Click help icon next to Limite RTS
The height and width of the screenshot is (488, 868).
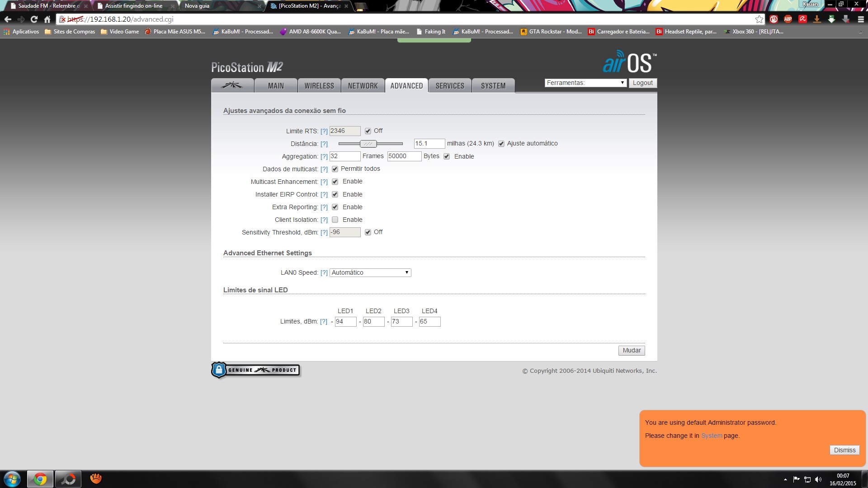pos(324,131)
